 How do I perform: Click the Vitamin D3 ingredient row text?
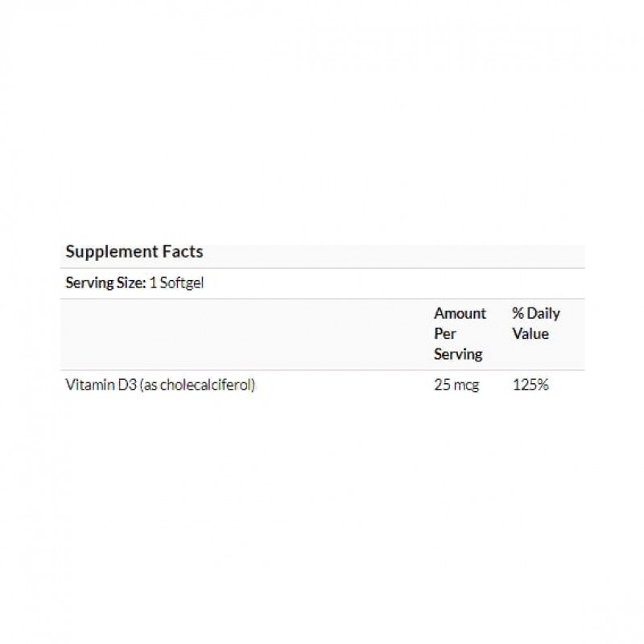(160, 386)
